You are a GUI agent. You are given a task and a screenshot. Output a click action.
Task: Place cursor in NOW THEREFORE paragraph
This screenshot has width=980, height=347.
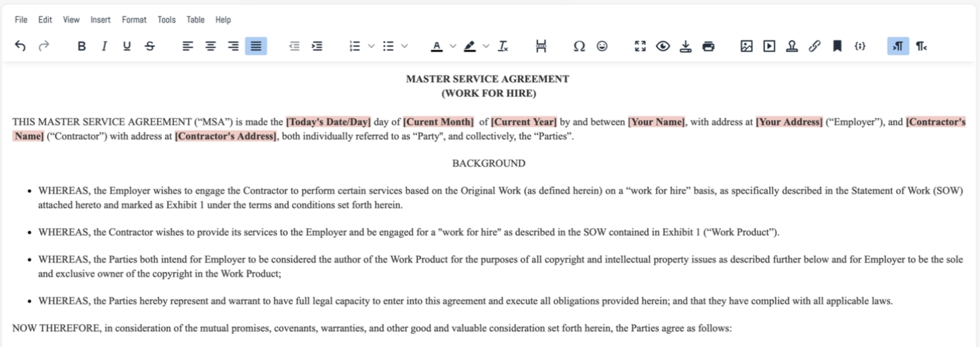(372, 328)
